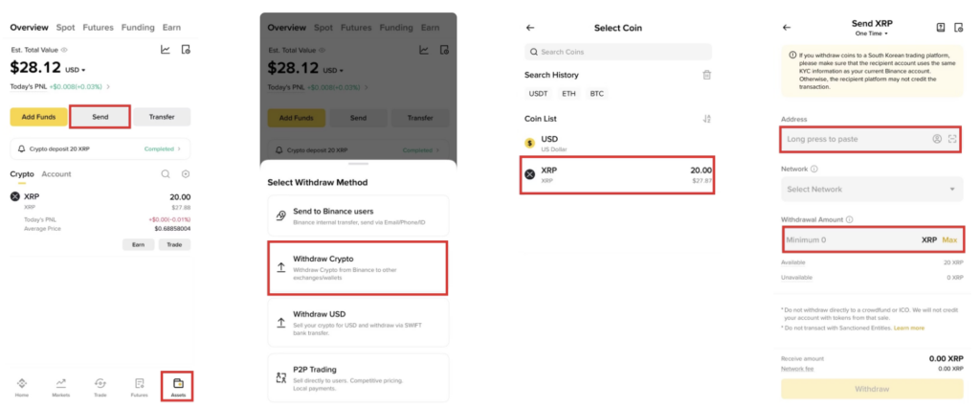Tap the Withdraw button on Send XRP screen
Viewport: 980px width, 408px height.
[x=872, y=389]
